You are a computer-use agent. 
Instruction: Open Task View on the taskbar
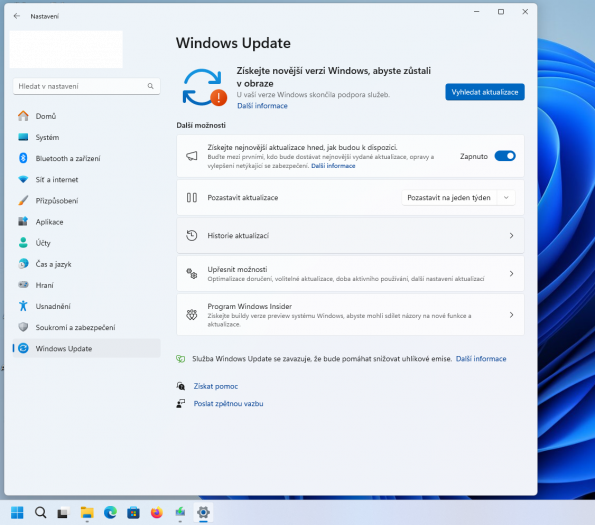pos(63,512)
